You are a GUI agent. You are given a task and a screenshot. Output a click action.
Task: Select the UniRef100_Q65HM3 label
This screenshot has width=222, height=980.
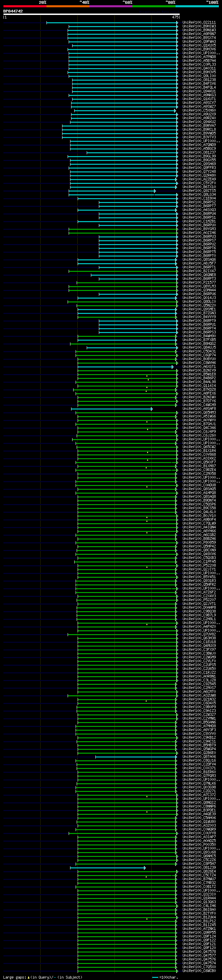(x=199, y=413)
